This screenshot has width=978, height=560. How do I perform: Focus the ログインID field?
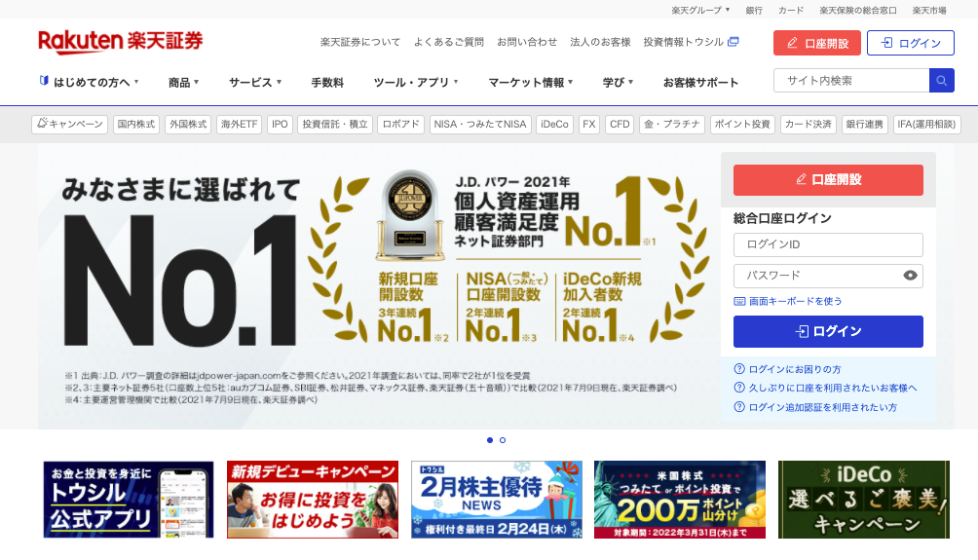click(x=828, y=244)
